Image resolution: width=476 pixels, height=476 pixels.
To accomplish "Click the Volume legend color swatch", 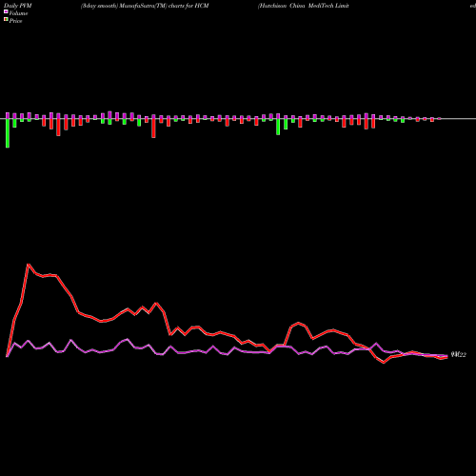I will [x=6, y=11].
